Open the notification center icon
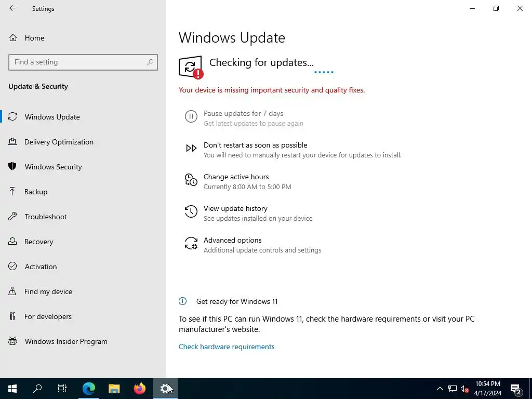 tap(516, 389)
